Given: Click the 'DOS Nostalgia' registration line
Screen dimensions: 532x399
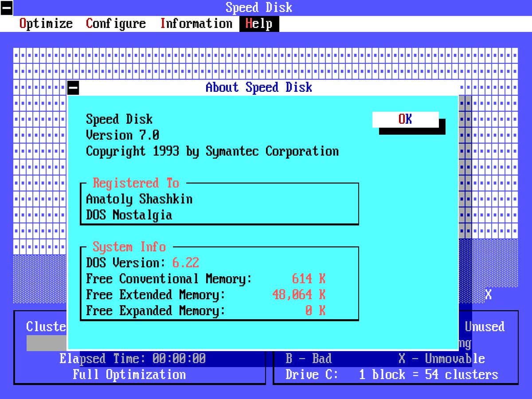Looking at the screenshot, I should 129,215.
